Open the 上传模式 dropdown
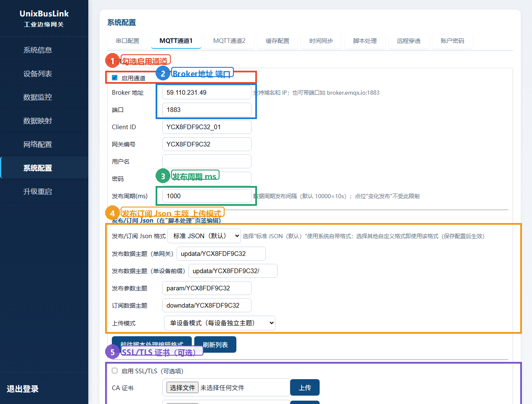Image resolution: width=532 pixels, height=404 pixels. [220, 323]
